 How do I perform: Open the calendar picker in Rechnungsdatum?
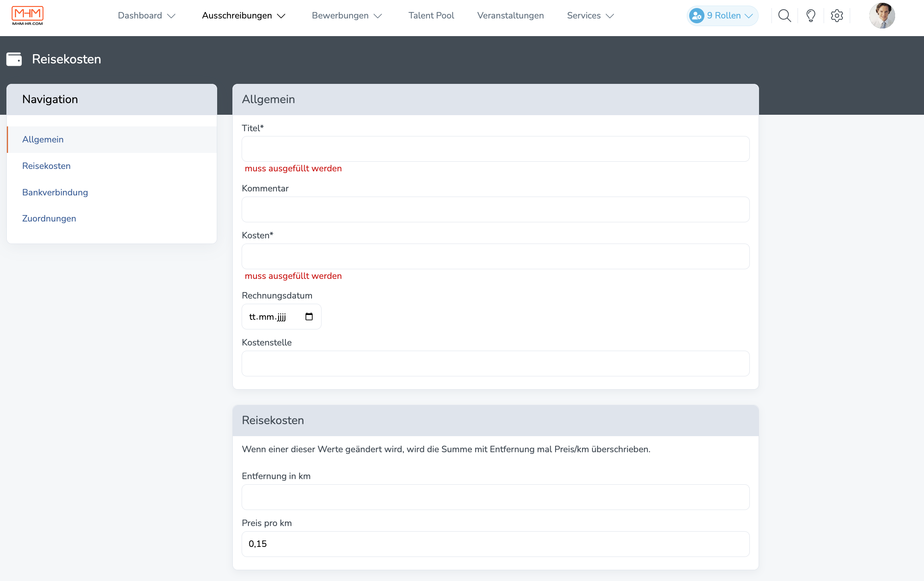[x=309, y=317]
